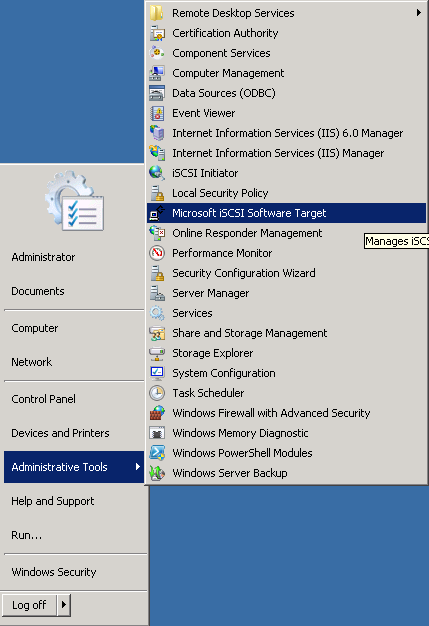Image resolution: width=429 pixels, height=626 pixels.
Task: Open Control Panel from Start menu
Action: point(74,399)
